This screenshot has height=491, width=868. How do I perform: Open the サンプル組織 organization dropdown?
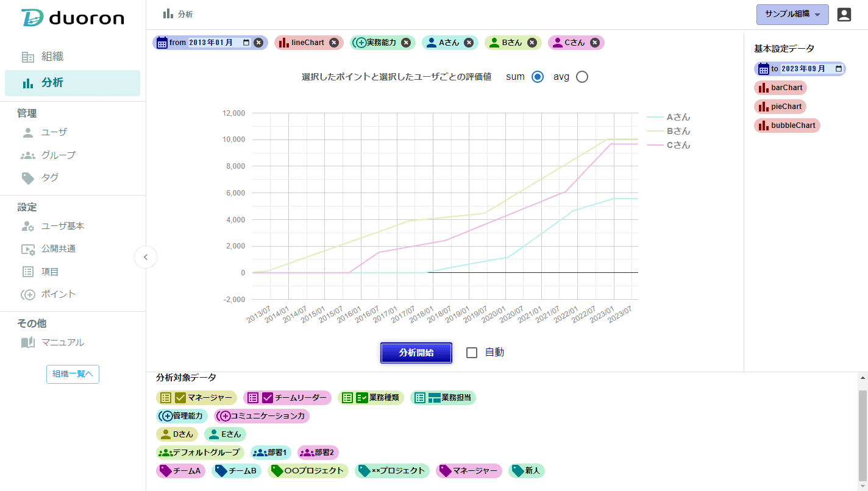click(x=792, y=15)
